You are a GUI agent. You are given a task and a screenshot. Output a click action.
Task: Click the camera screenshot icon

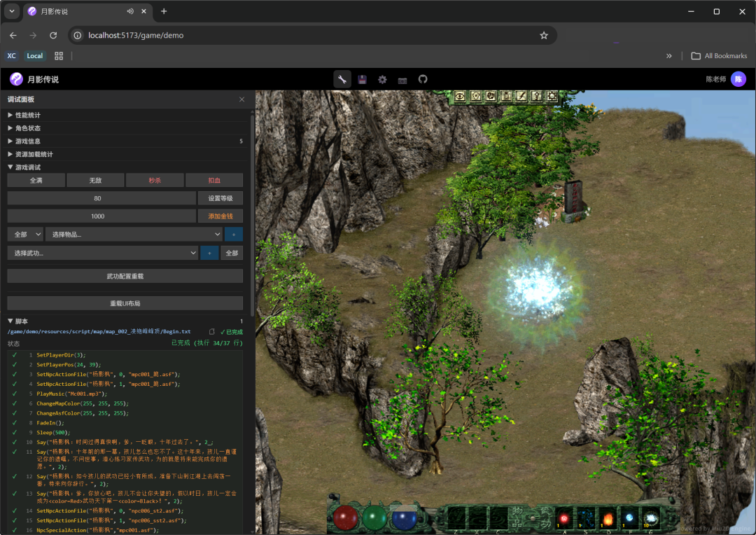click(402, 80)
